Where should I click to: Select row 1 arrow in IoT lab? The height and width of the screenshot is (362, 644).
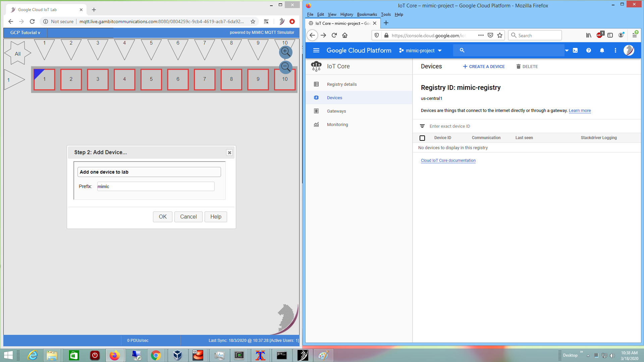click(x=14, y=80)
